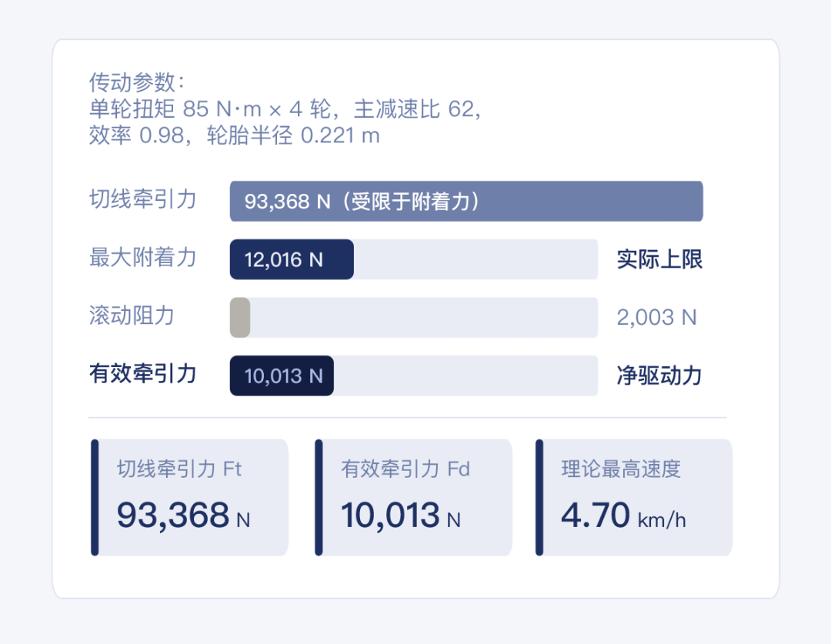Image resolution: width=831 pixels, height=644 pixels.
Task: Click the small grey 滚动阻力 bar fill
Action: [240, 317]
